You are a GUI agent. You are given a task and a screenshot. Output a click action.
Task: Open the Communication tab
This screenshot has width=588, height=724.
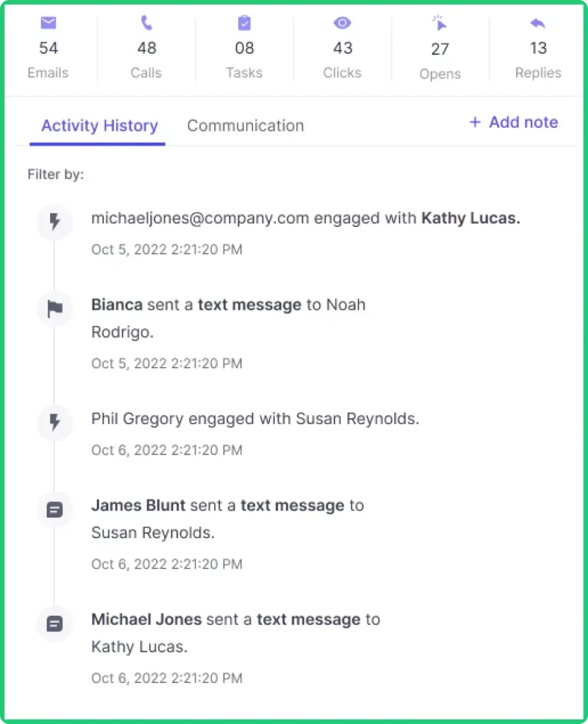click(x=245, y=126)
